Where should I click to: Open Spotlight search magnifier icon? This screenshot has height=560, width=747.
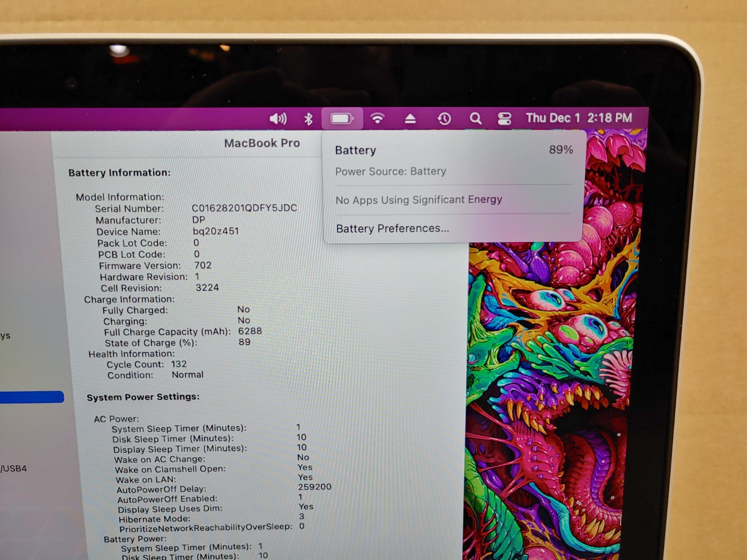click(475, 119)
